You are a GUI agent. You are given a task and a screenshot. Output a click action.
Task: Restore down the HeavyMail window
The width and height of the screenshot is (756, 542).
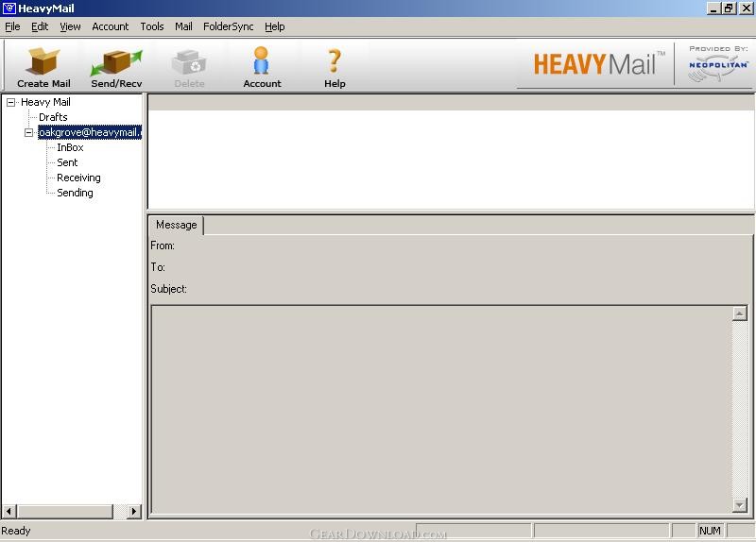(728, 8)
